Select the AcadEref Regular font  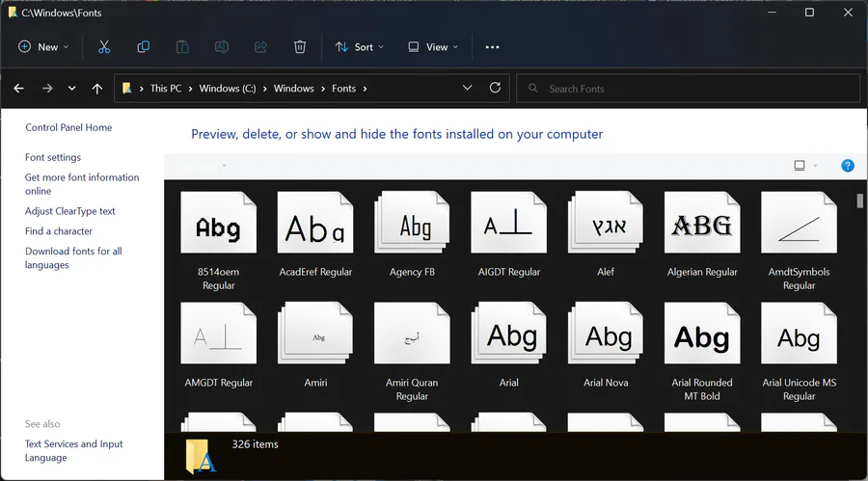pyautogui.click(x=315, y=234)
